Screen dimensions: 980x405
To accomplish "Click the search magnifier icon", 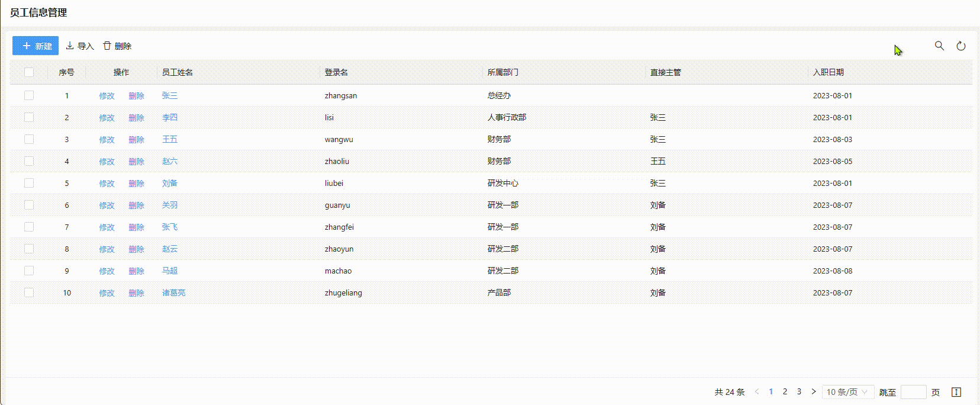I will point(939,46).
